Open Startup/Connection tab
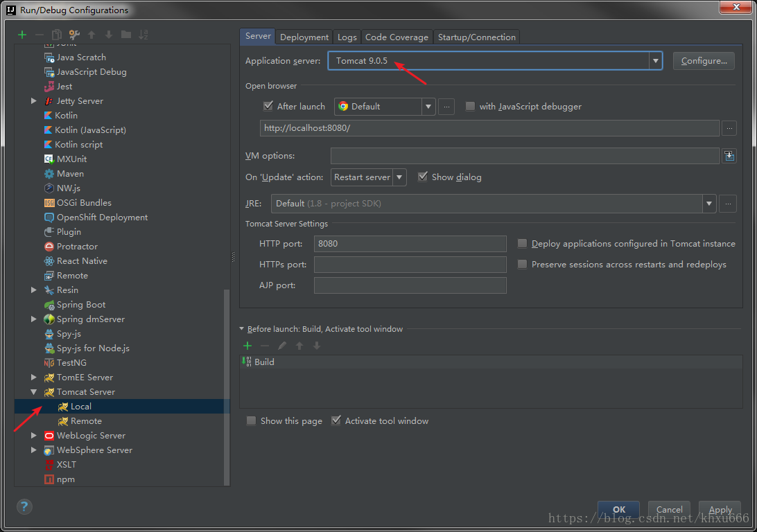This screenshot has height=532, width=757. (476, 37)
